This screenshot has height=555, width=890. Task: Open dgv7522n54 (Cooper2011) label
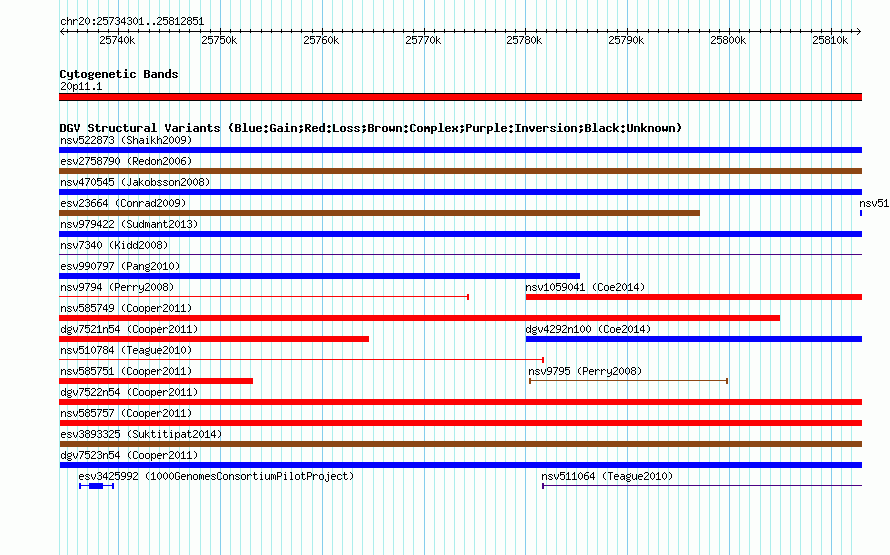(x=129, y=392)
